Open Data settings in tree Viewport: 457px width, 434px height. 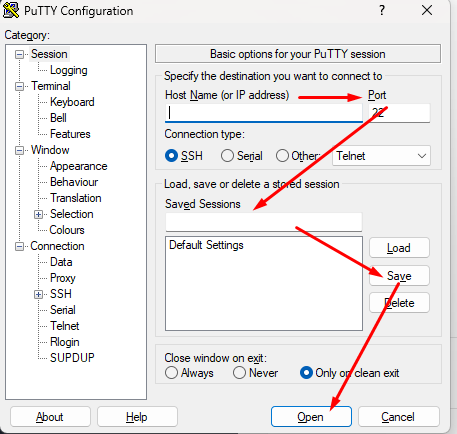pos(61,262)
